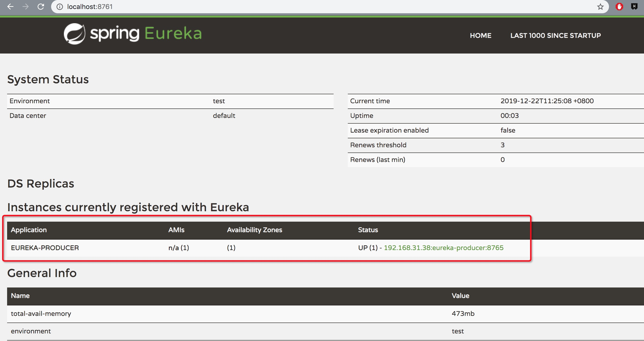Reload the page with refresh icon
This screenshot has width=644, height=341.
click(x=41, y=7)
